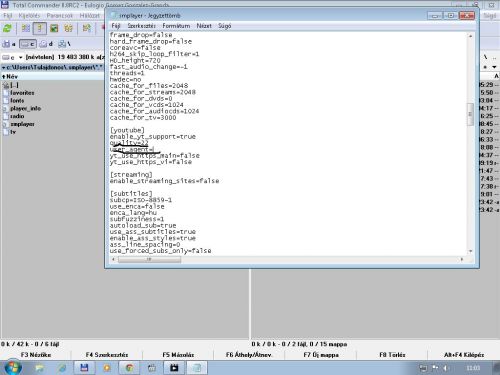500x375 pixels.
Task: Click Notepad horizontal scrollbar thumb
Action: 149,259
